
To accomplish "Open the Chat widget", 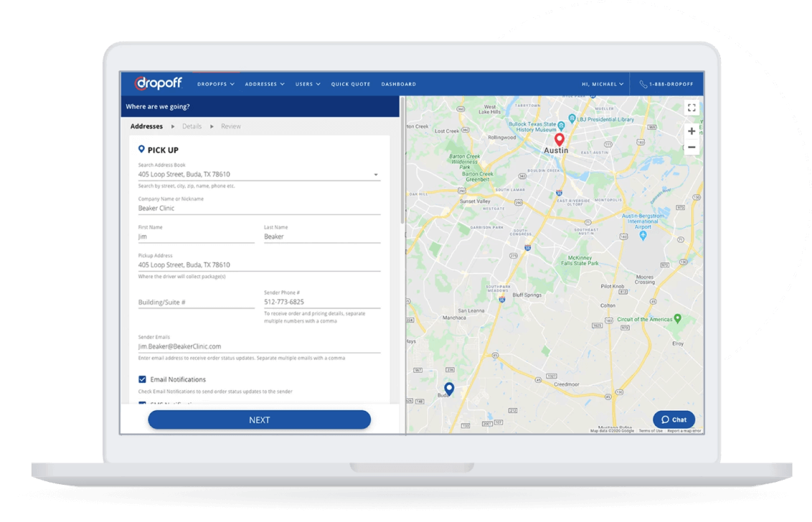I will [x=674, y=419].
